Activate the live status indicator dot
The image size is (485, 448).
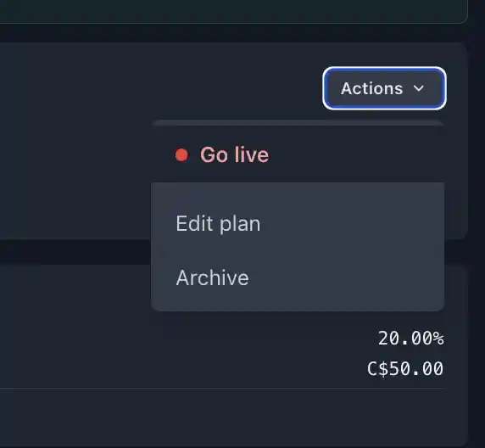pyautogui.click(x=181, y=155)
